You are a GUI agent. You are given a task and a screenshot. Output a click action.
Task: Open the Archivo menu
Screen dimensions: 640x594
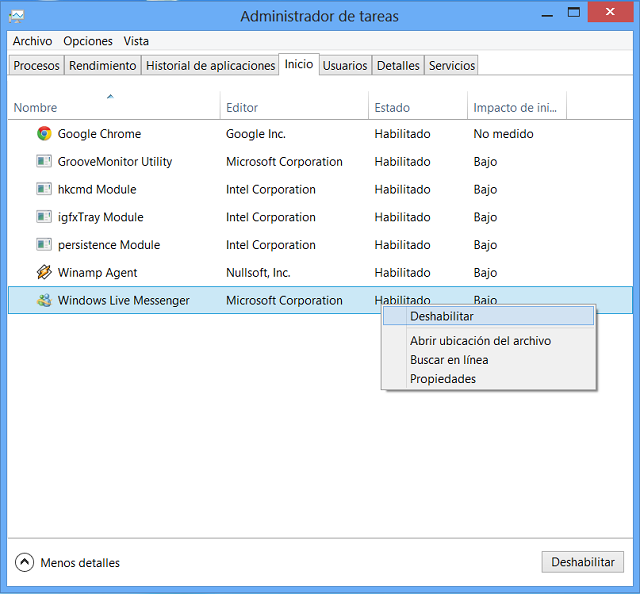(x=32, y=41)
